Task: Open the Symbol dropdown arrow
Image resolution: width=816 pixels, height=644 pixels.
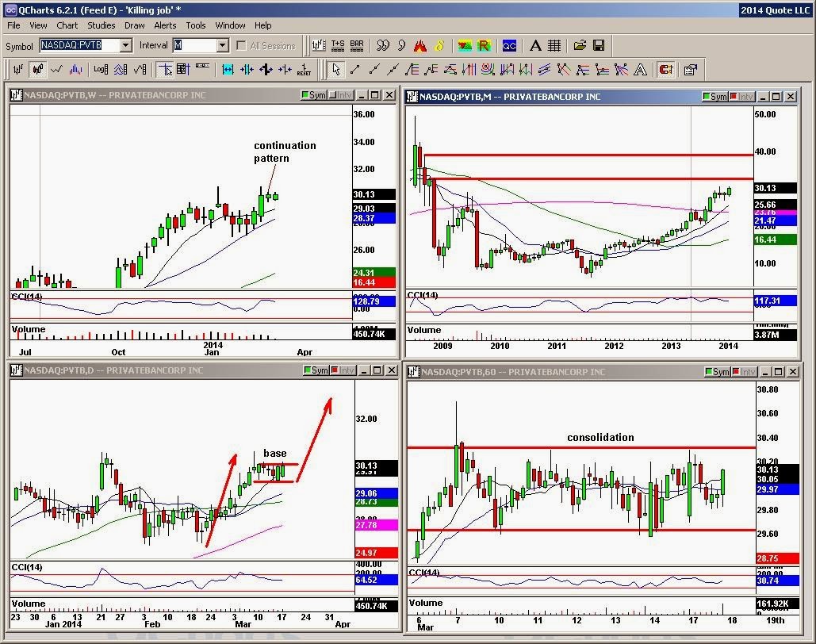Action: click(x=126, y=46)
